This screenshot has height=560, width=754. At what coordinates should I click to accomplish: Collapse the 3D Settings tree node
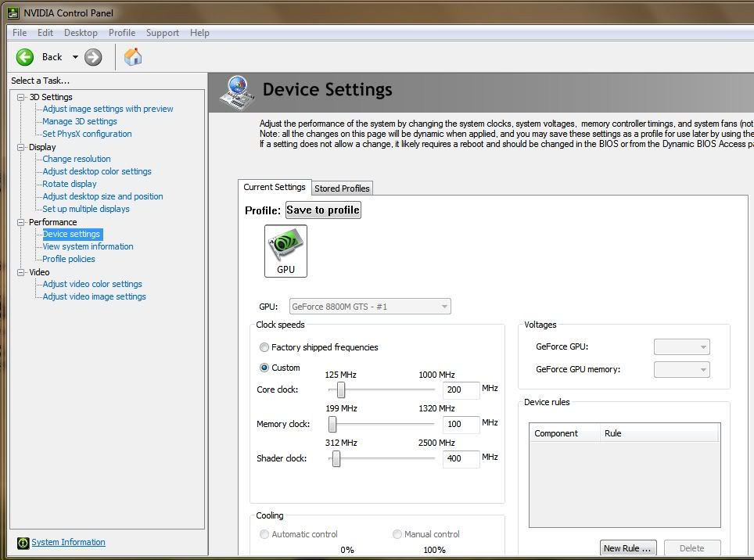pyautogui.click(x=20, y=97)
